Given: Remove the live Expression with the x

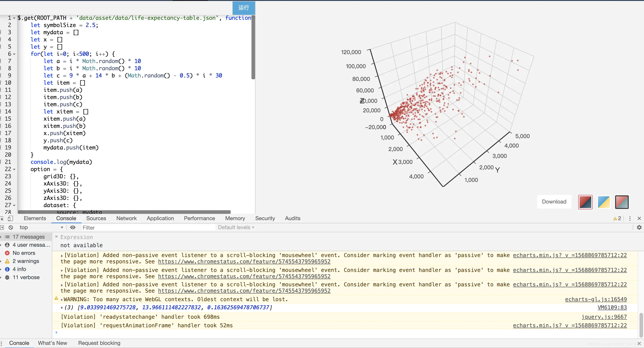Looking at the screenshot, I should coord(56,237).
